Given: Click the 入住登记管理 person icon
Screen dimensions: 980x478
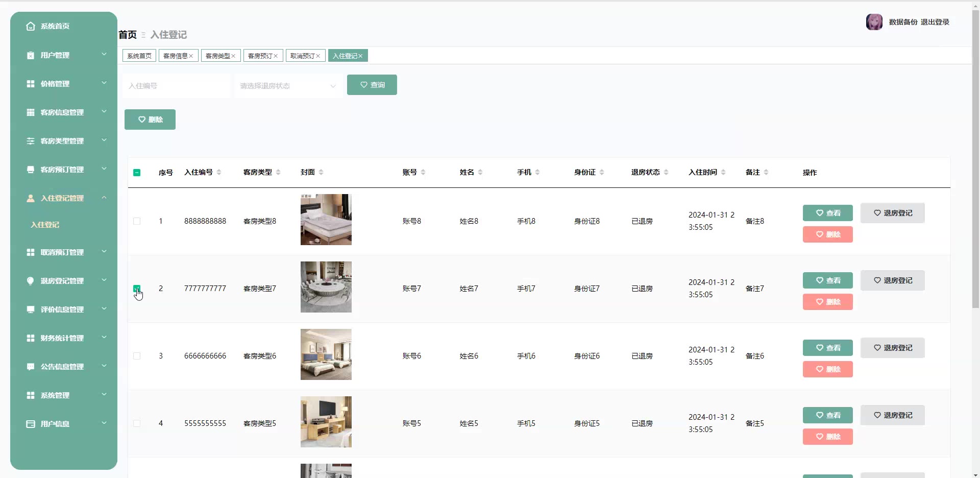Looking at the screenshot, I should pos(31,198).
